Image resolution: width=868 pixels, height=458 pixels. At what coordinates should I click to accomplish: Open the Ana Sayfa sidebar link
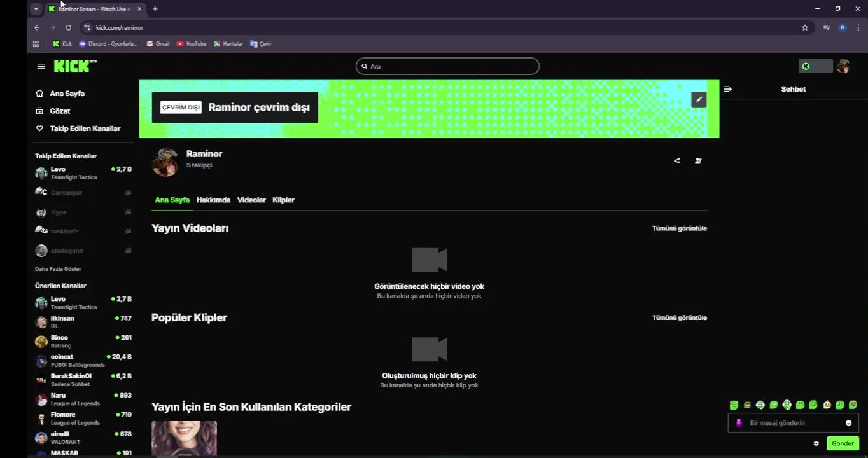[67, 94]
